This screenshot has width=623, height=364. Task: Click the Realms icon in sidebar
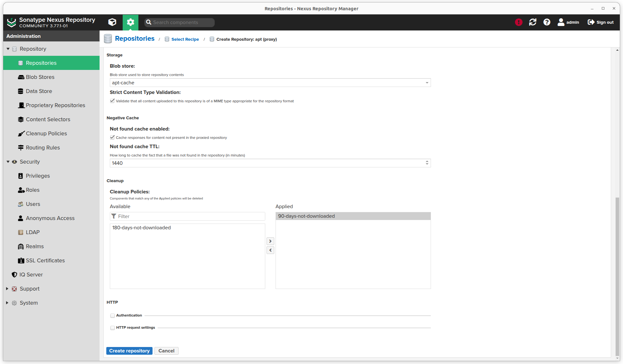21,246
